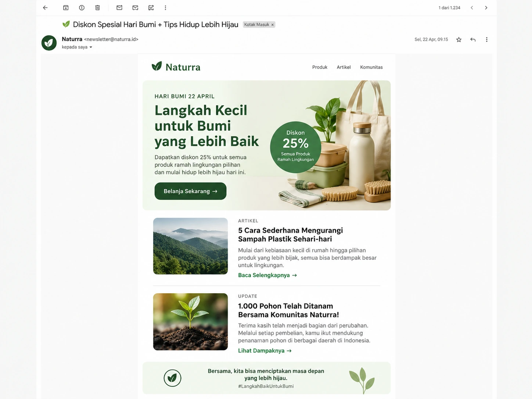Click the Naturra sender avatar
Viewport: 532px width, 399px height.
coord(49,43)
